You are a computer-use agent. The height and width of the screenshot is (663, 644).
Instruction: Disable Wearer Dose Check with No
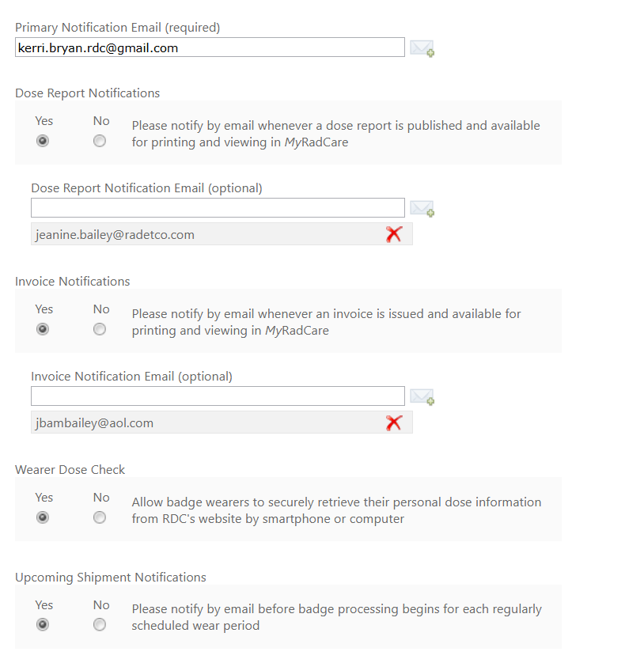coord(100,517)
